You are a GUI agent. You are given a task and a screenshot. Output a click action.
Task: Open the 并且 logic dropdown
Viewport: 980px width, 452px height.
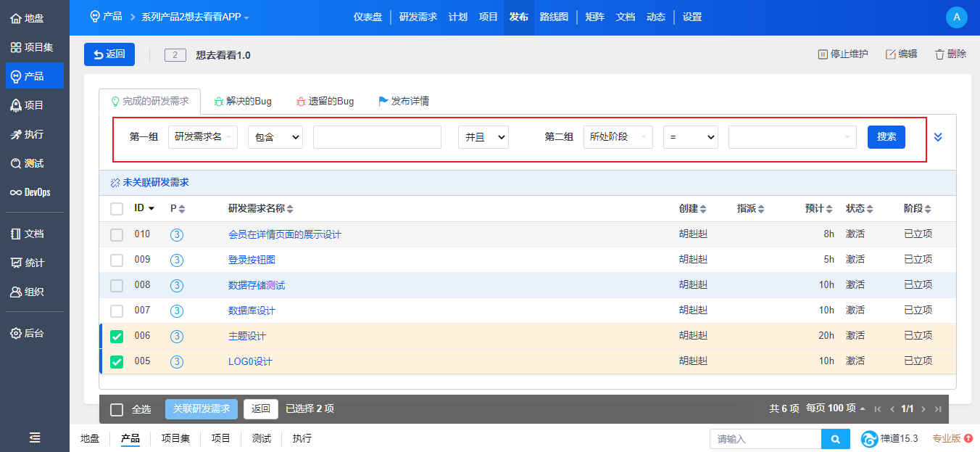483,137
